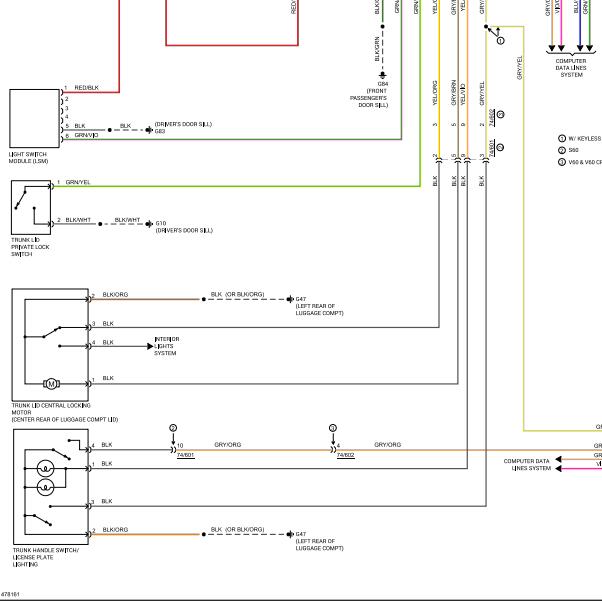Select the W/ KEYLESS legend entry
Screen dimensions: 602x601
(x=580, y=139)
